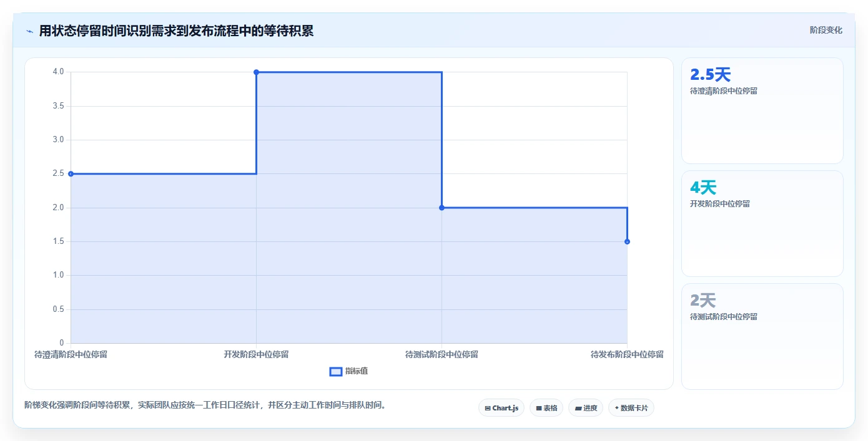Click the 待测试阶段 data point at 2.0
The width and height of the screenshot is (868, 441).
click(441, 208)
